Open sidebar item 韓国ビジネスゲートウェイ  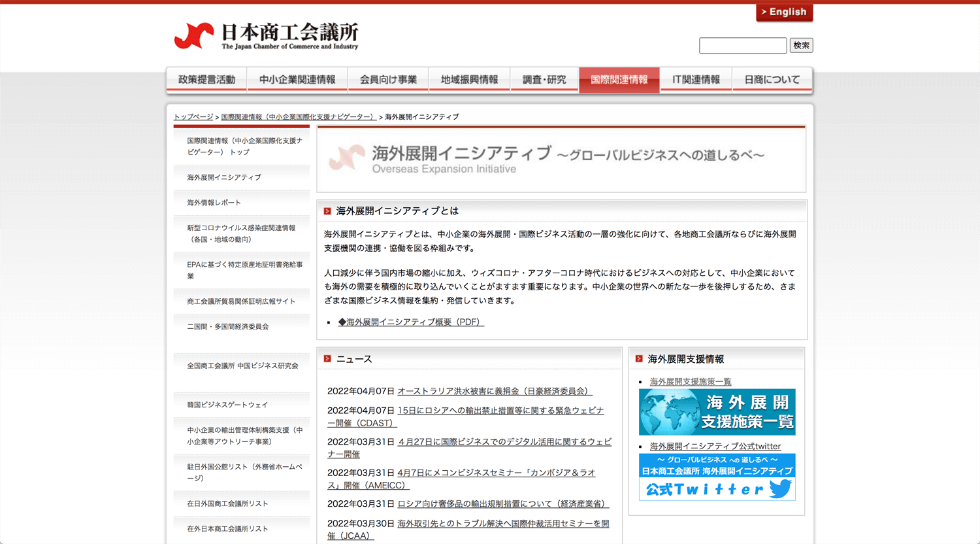click(x=242, y=405)
